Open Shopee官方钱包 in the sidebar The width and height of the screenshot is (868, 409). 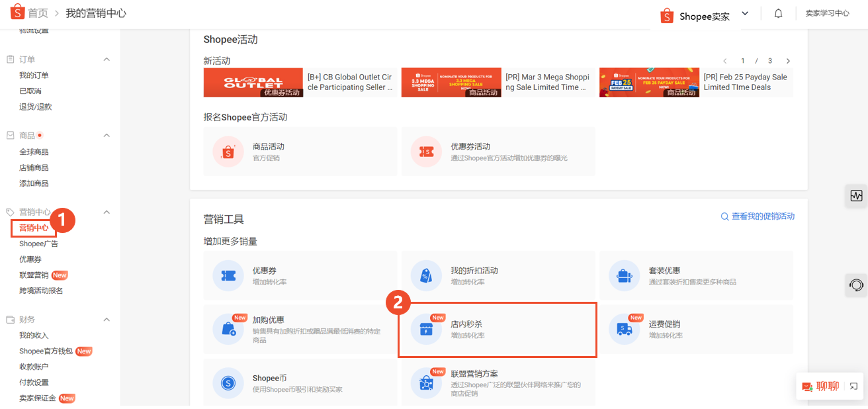(46, 351)
